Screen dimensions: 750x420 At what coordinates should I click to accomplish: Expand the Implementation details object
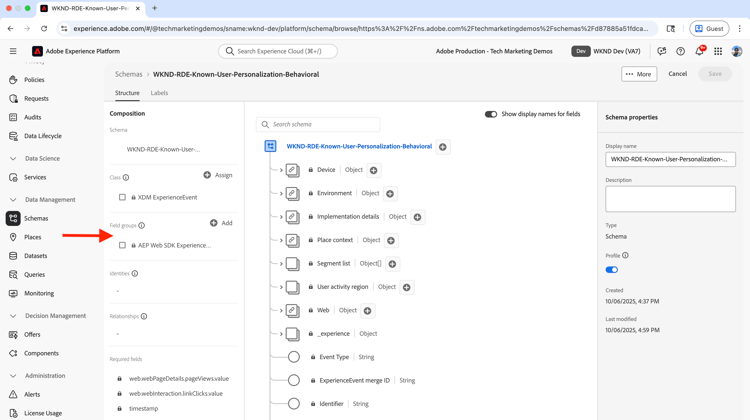(281, 217)
